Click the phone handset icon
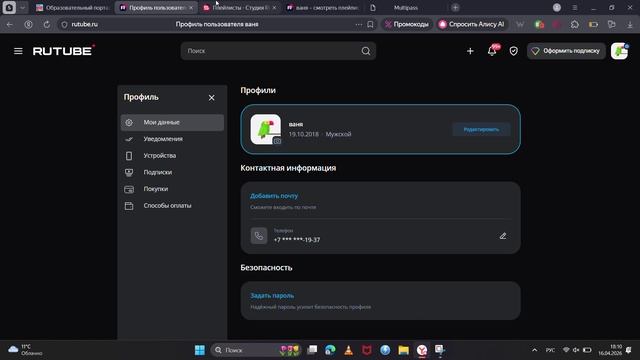This screenshot has height=360, width=640. pos(259,236)
